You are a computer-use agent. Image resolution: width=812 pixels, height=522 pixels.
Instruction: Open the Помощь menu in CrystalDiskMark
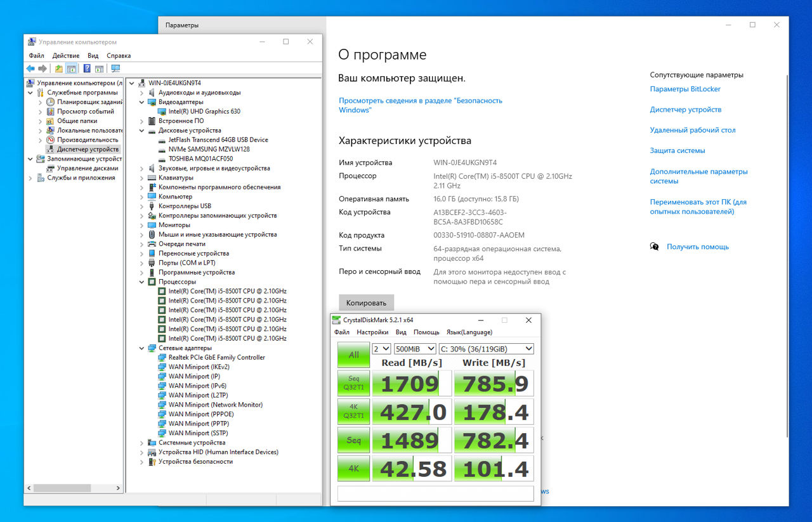[x=426, y=332]
